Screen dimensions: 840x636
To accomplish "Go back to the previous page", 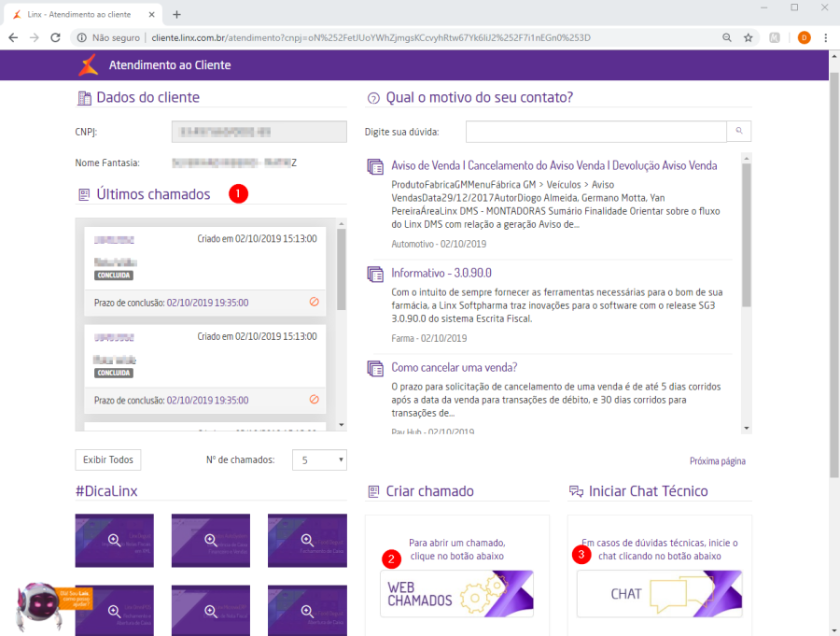I will point(13,37).
